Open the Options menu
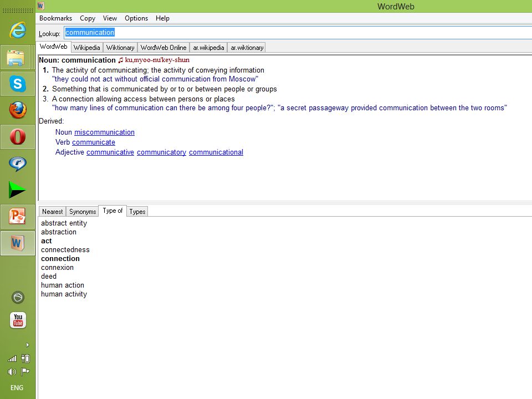532x399 pixels. coord(136,18)
